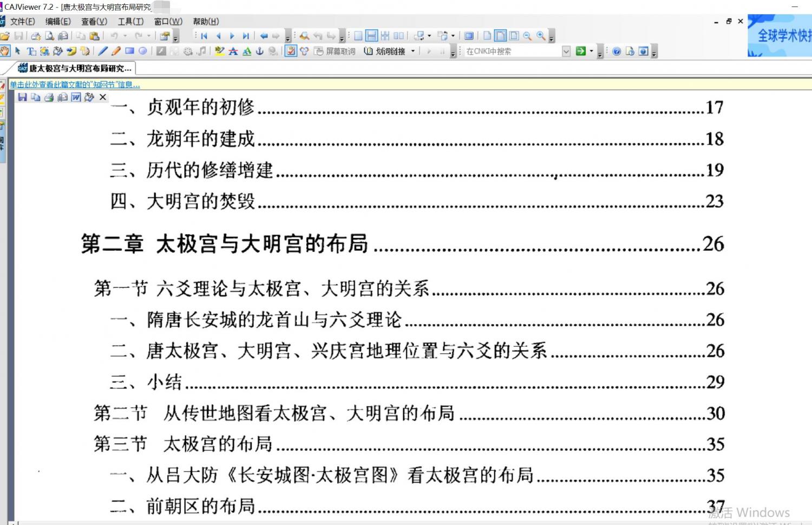The height and width of the screenshot is (525, 812).
Task: Export to Word from floating toolbar
Action: point(76,97)
